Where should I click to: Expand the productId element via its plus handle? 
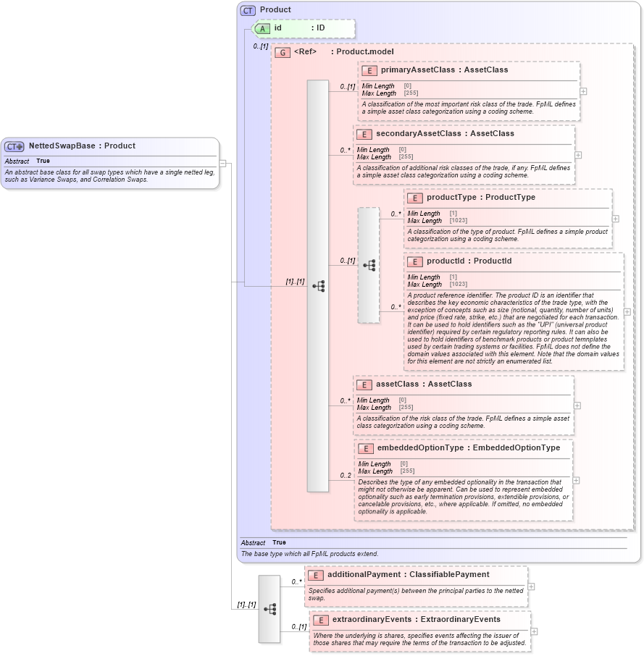(x=626, y=310)
